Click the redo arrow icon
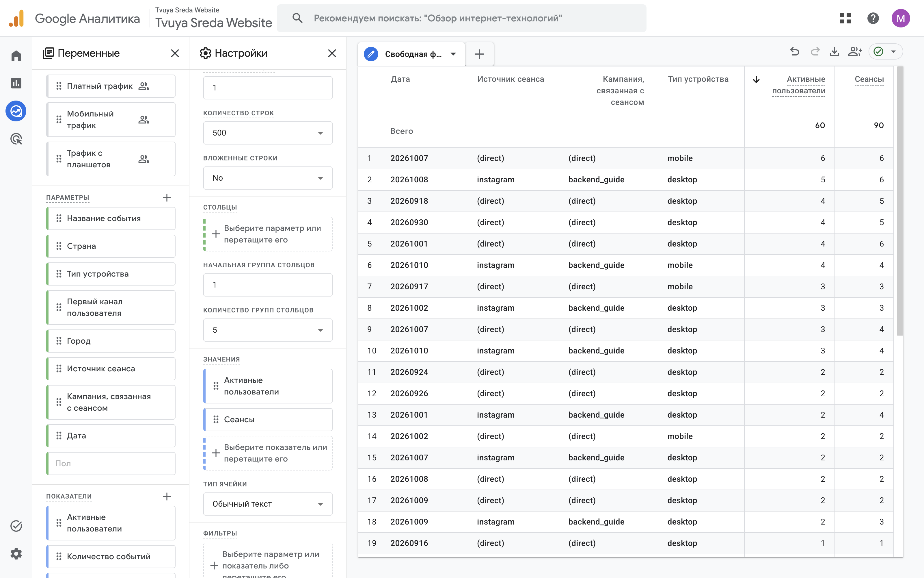The width and height of the screenshot is (924, 578). (815, 52)
